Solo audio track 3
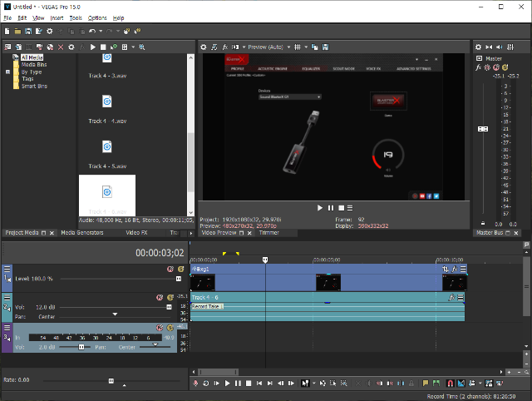The height and width of the screenshot is (401, 532). [170, 328]
